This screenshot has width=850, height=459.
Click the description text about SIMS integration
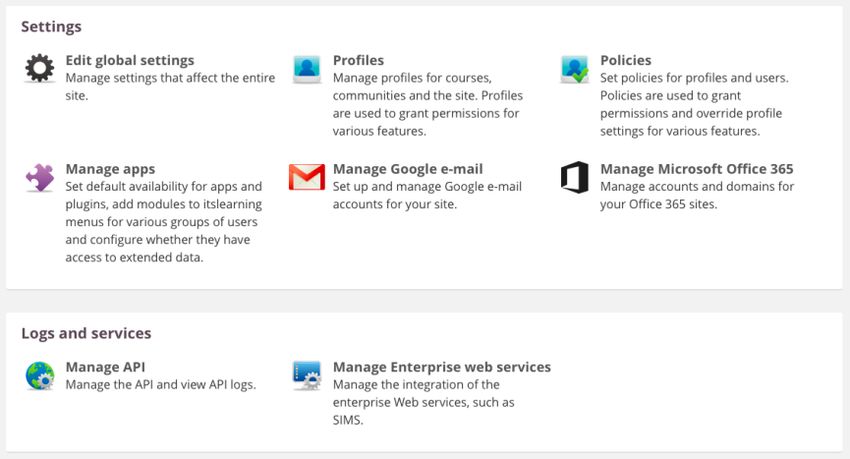(x=423, y=402)
